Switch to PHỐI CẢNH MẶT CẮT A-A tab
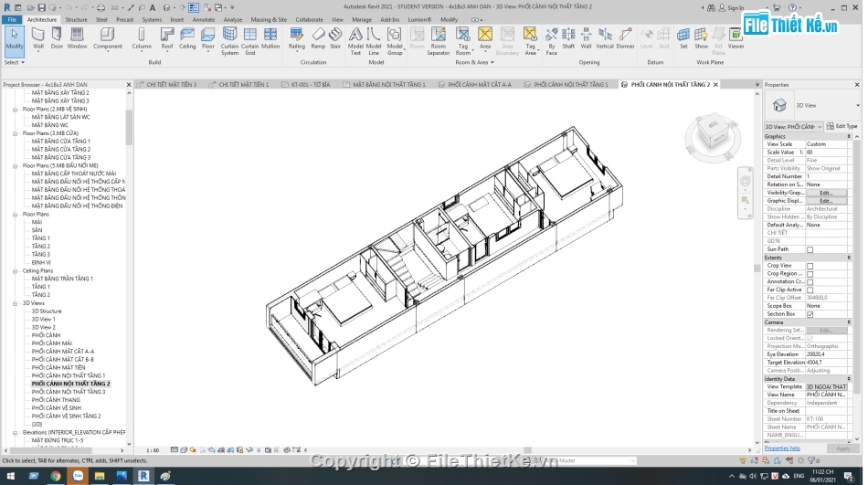 click(x=474, y=85)
